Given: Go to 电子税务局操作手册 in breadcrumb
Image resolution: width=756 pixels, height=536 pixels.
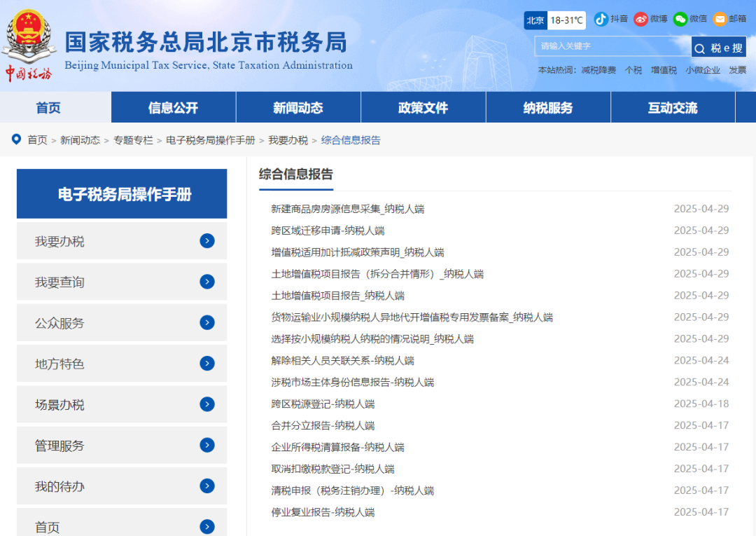Looking at the screenshot, I should coord(211,140).
